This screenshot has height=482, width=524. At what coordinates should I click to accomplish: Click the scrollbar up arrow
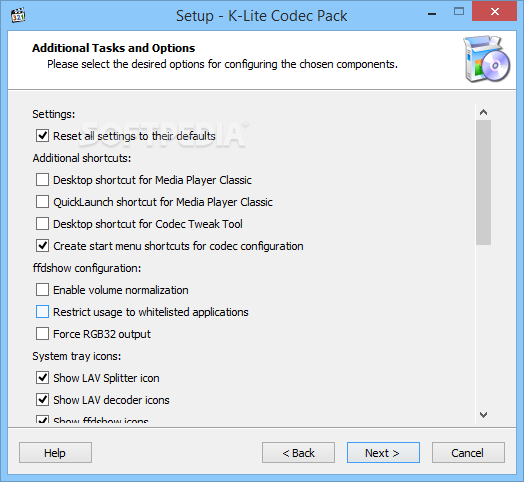coord(484,112)
